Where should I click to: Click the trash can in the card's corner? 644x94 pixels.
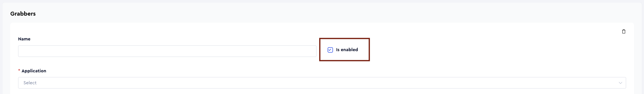point(624,31)
